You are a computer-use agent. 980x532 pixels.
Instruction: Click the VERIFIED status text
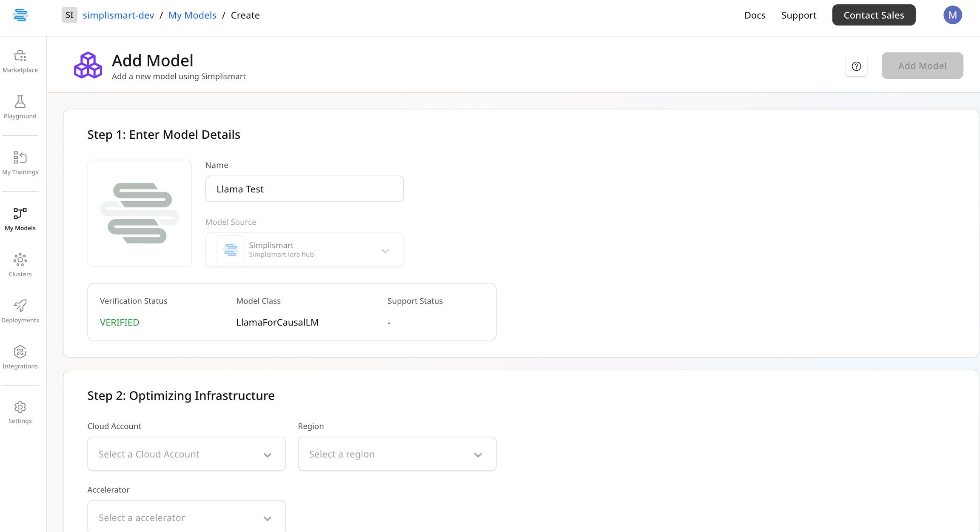120,322
